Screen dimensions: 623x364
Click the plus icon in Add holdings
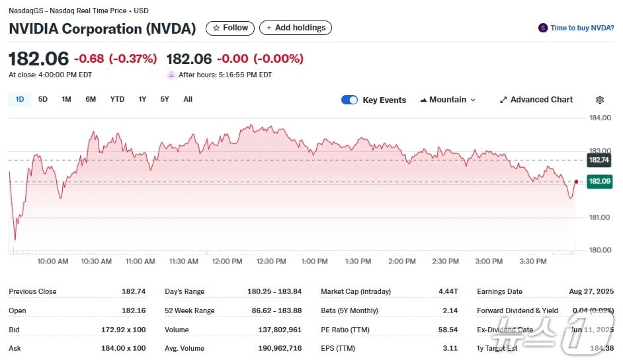268,28
